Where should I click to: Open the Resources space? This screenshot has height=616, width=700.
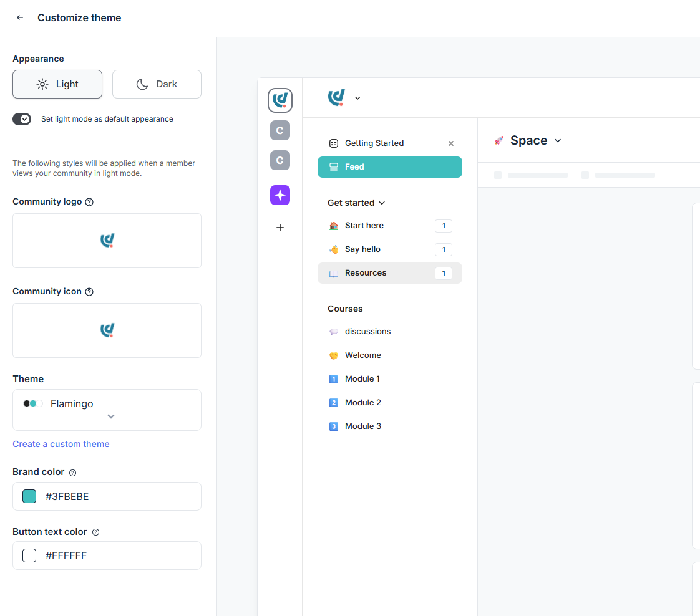pos(390,273)
